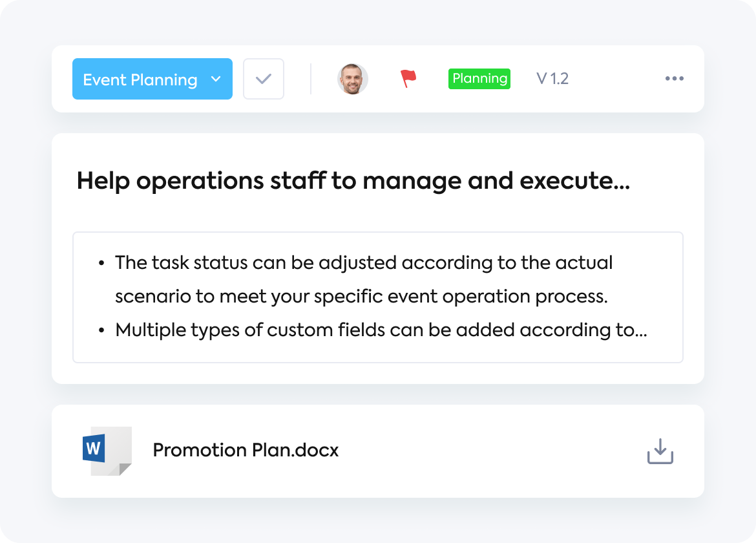
Task: Click the red priority flag icon
Action: click(x=408, y=79)
